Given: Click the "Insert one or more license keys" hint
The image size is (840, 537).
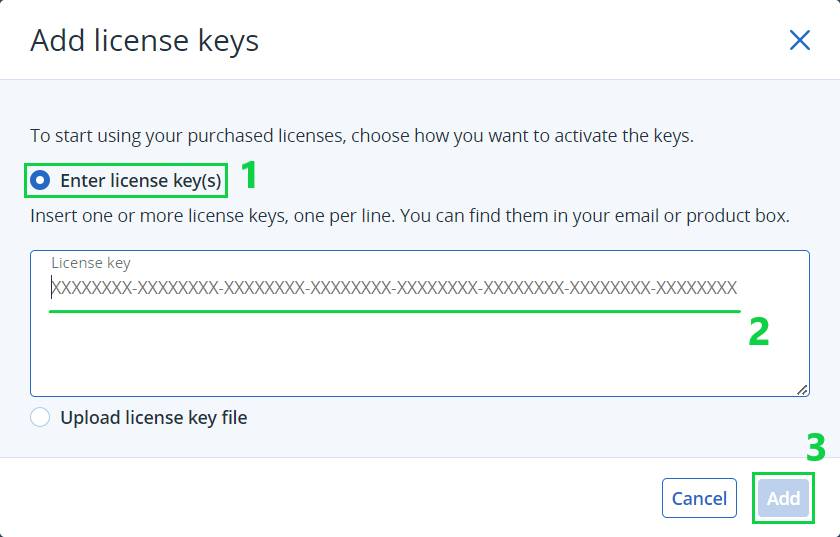Looking at the screenshot, I should point(409,215).
